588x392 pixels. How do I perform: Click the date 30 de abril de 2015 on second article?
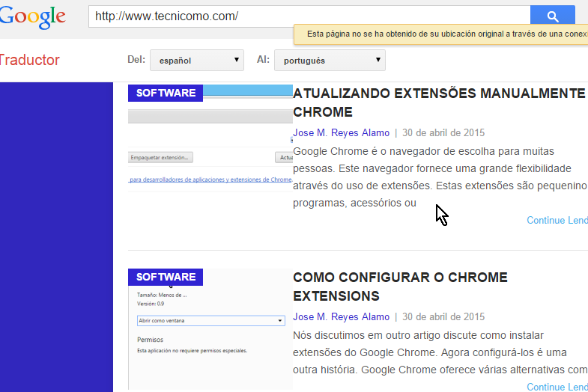point(443,316)
